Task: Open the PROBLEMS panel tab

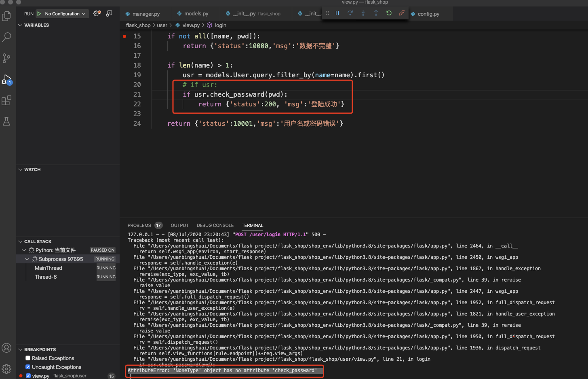Action: click(x=139, y=226)
